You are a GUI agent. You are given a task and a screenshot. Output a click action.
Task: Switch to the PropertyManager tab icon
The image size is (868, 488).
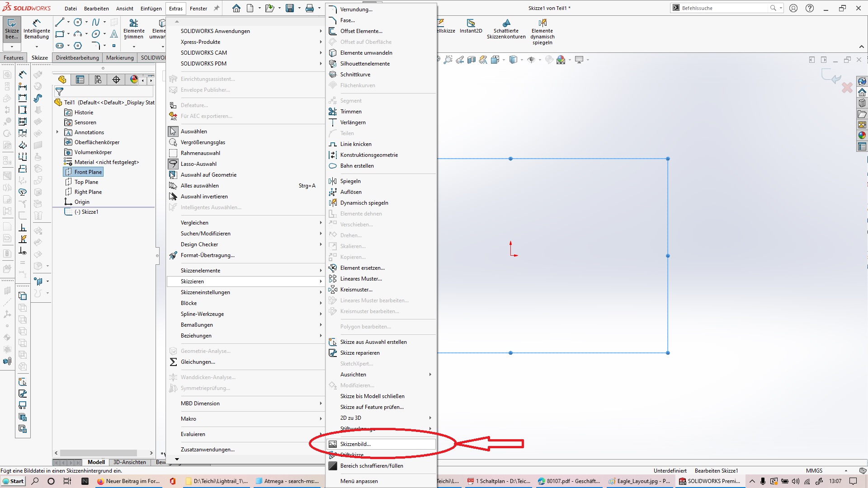tap(80, 80)
